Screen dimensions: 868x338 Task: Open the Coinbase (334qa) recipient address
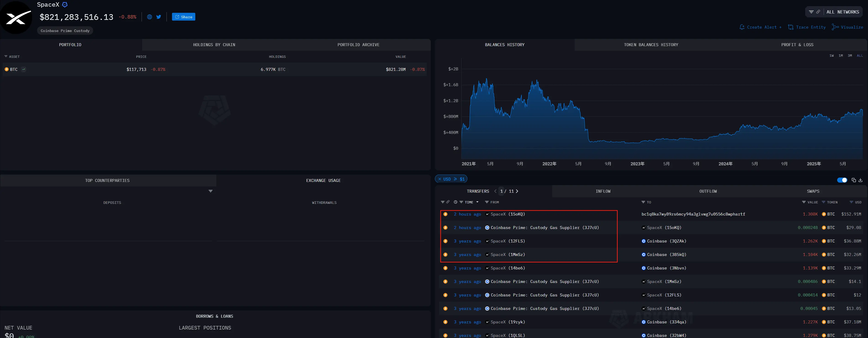pos(664,322)
